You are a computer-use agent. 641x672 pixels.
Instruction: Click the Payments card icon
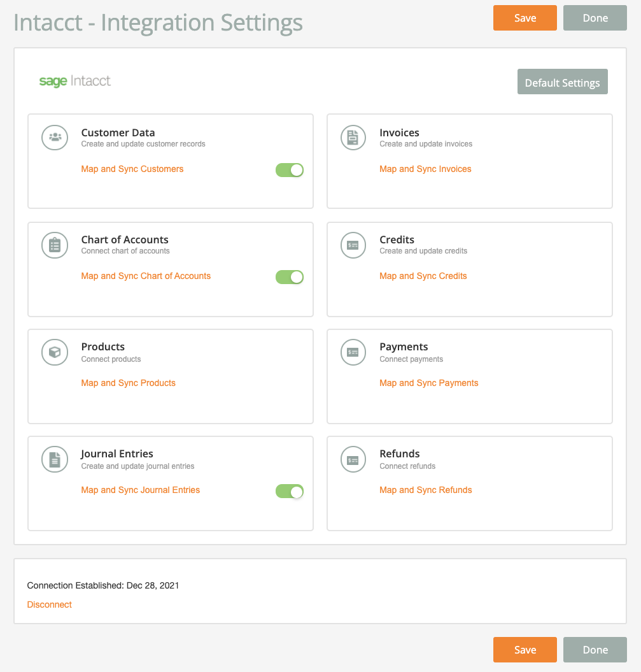[353, 352]
